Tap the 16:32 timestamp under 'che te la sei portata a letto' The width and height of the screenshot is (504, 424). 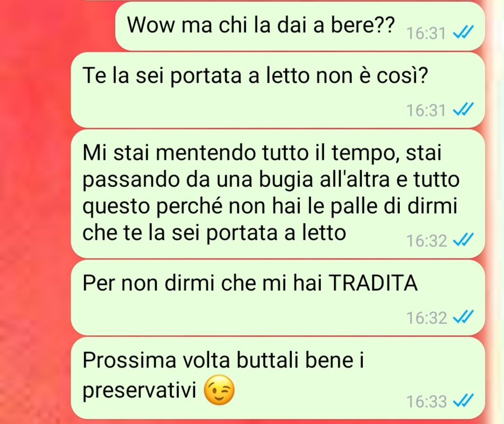[x=426, y=241]
